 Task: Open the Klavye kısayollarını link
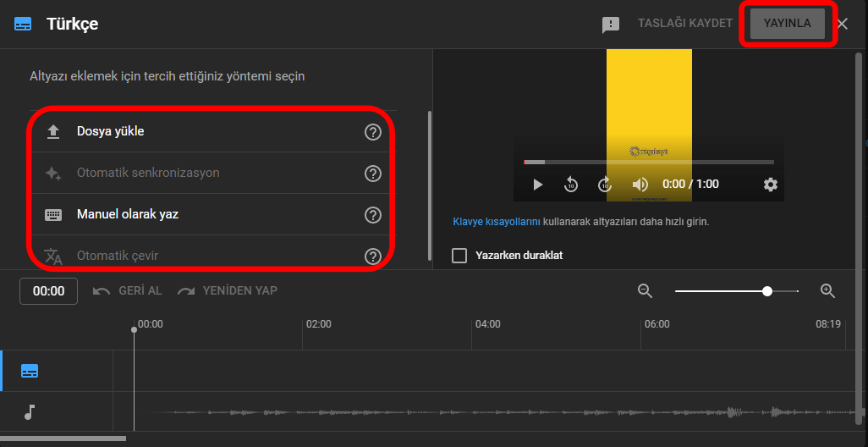(496, 222)
